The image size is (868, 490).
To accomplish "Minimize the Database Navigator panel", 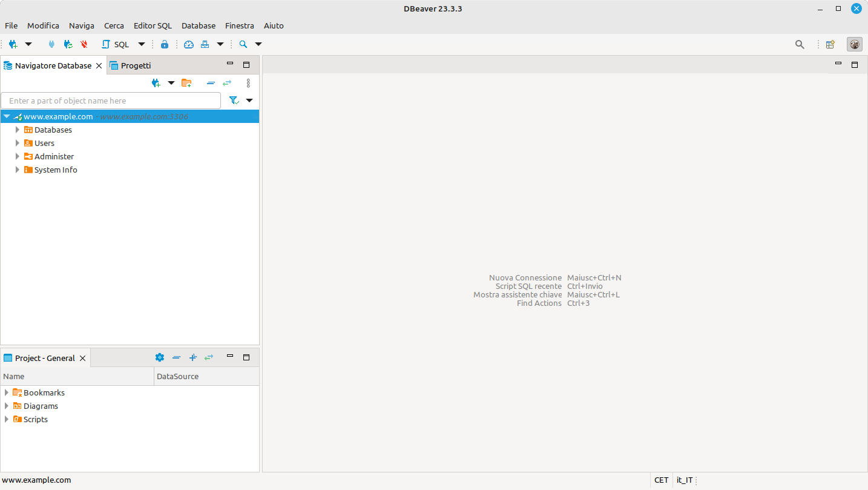I will point(230,64).
